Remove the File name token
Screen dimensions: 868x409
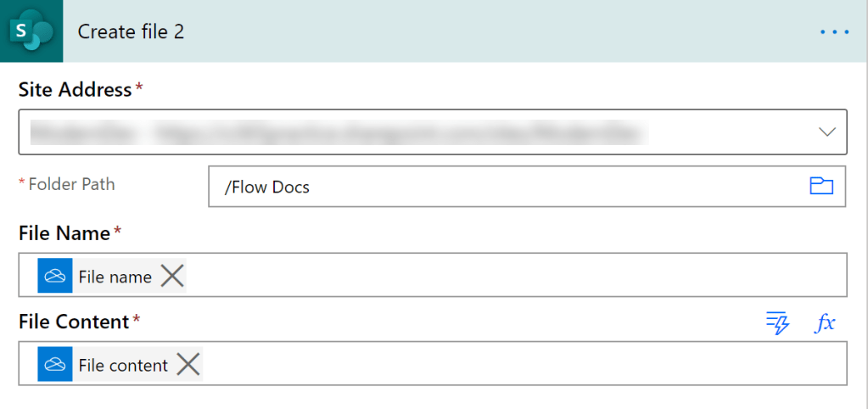click(172, 275)
